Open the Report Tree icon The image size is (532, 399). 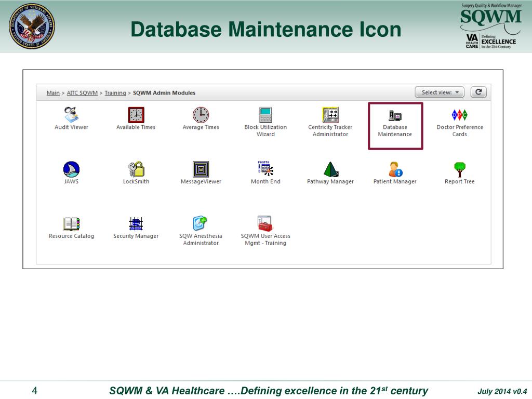tap(459, 169)
